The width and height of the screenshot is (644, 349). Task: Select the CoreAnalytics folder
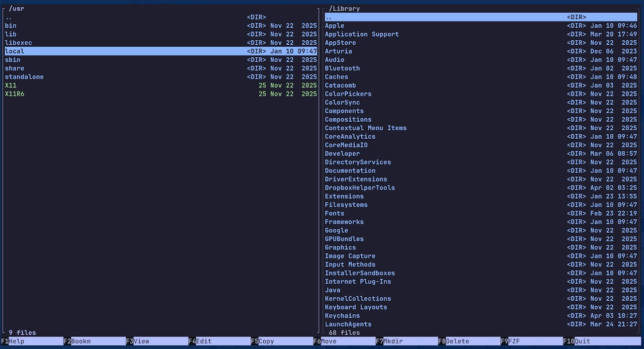(481, 137)
